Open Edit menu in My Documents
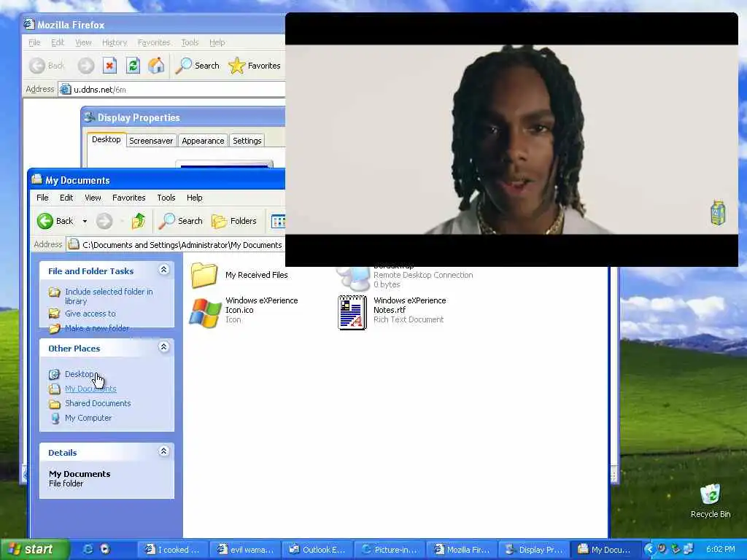This screenshot has height=560, width=747. [66, 198]
